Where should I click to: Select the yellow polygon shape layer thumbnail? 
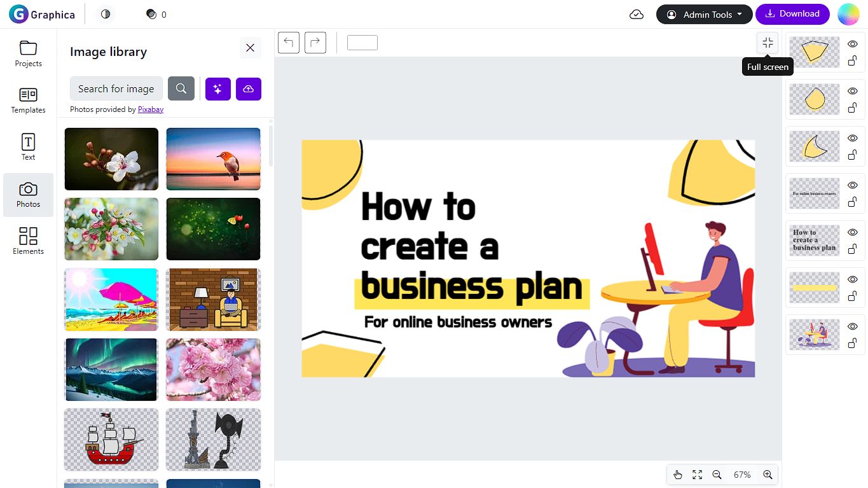[815, 52]
